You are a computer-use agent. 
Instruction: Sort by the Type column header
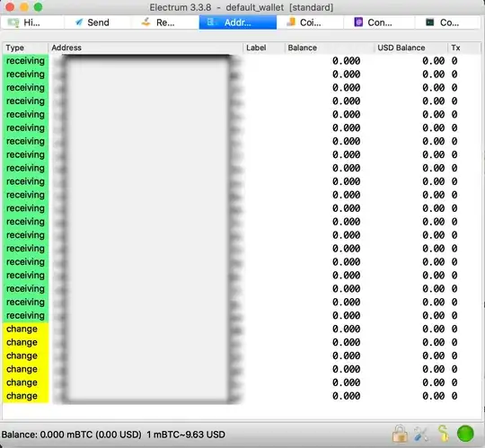coord(25,48)
